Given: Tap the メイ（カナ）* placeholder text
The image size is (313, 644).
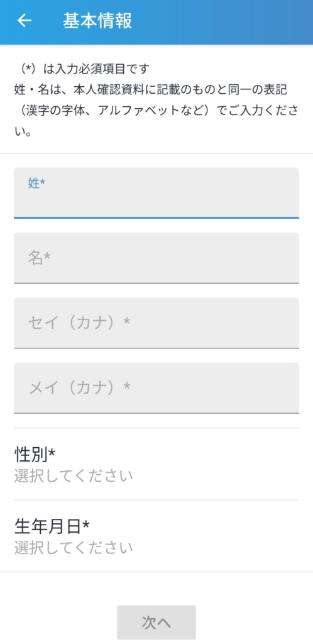Looking at the screenshot, I should tap(79, 387).
